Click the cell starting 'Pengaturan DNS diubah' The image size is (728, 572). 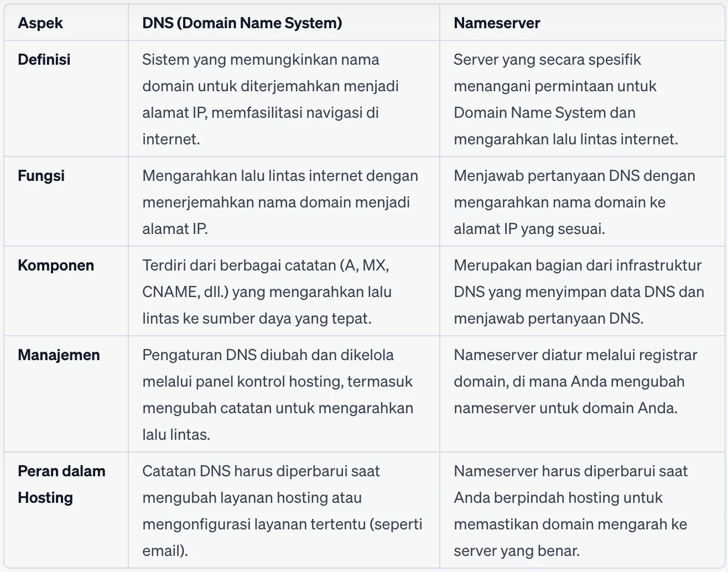pyautogui.click(x=277, y=394)
